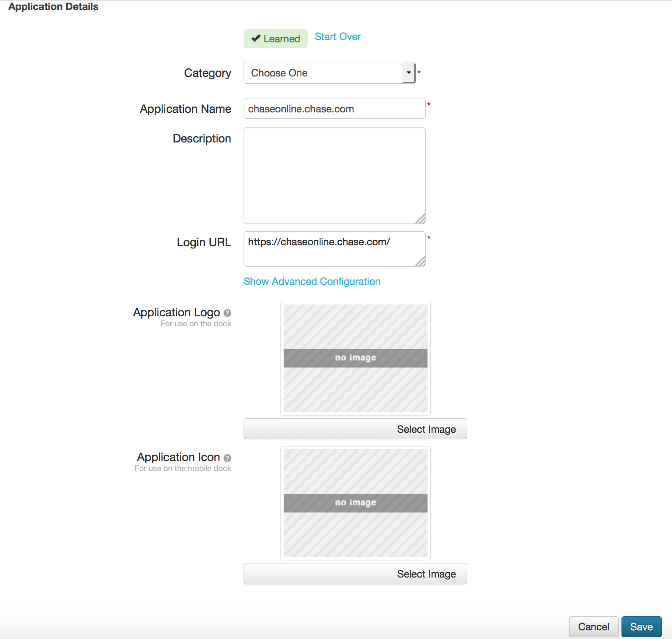Cancel the application edits
The height and width of the screenshot is (639, 672).
tap(593, 627)
